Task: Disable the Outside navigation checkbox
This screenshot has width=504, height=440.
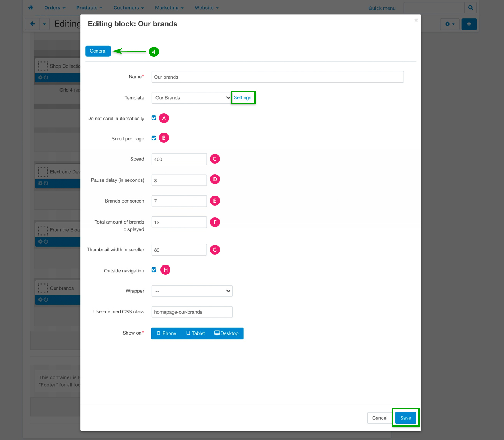Action: click(x=154, y=270)
